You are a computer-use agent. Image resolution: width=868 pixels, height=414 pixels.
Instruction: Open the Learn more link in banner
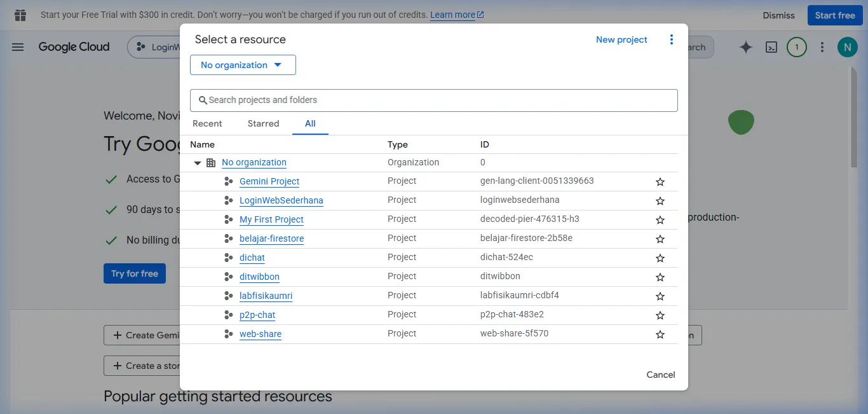(x=457, y=15)
